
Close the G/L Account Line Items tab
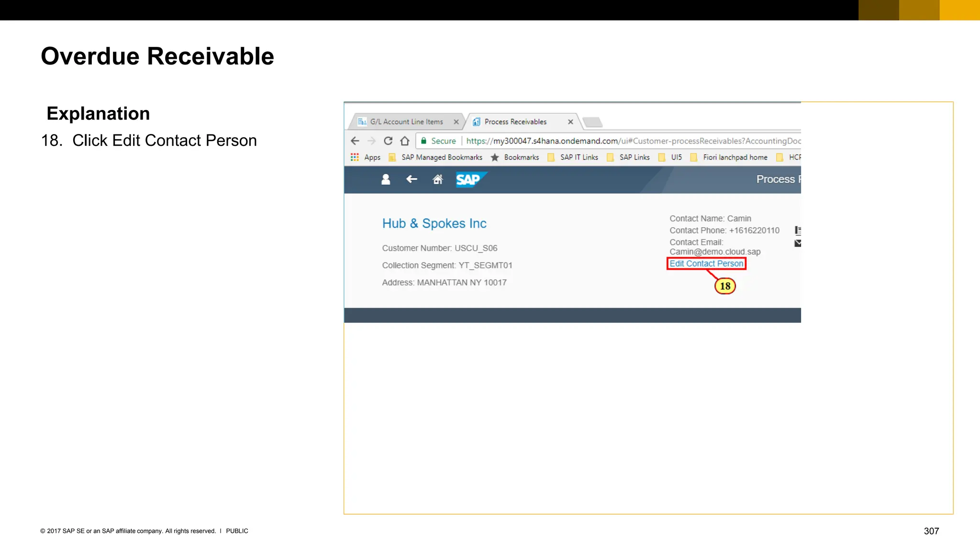tap(456, 122)
